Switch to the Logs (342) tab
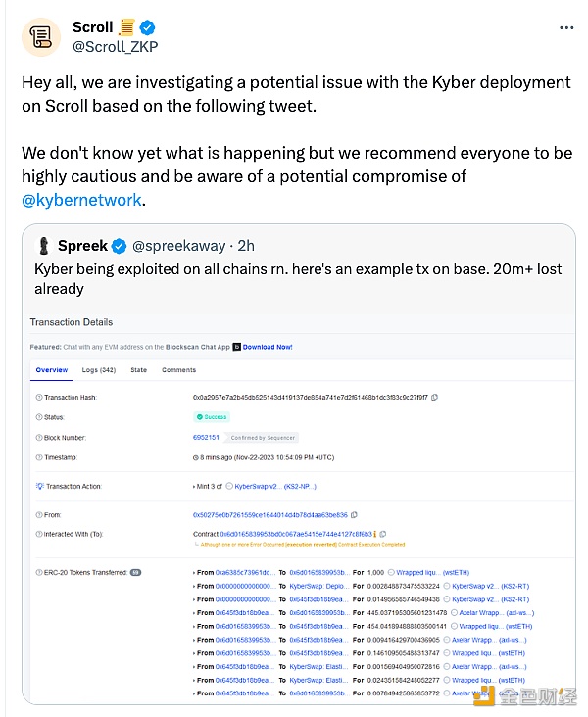588x717 pixels. [99, 370]
